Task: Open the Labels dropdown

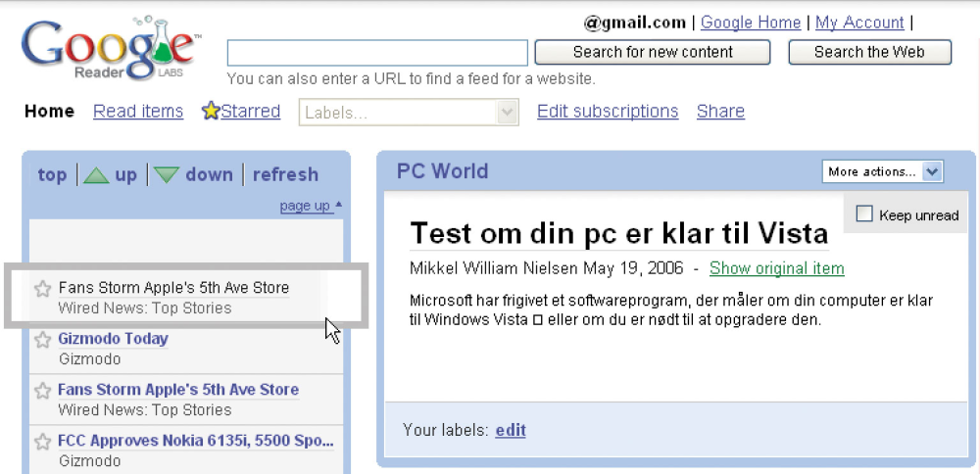Action: [409, 113]
